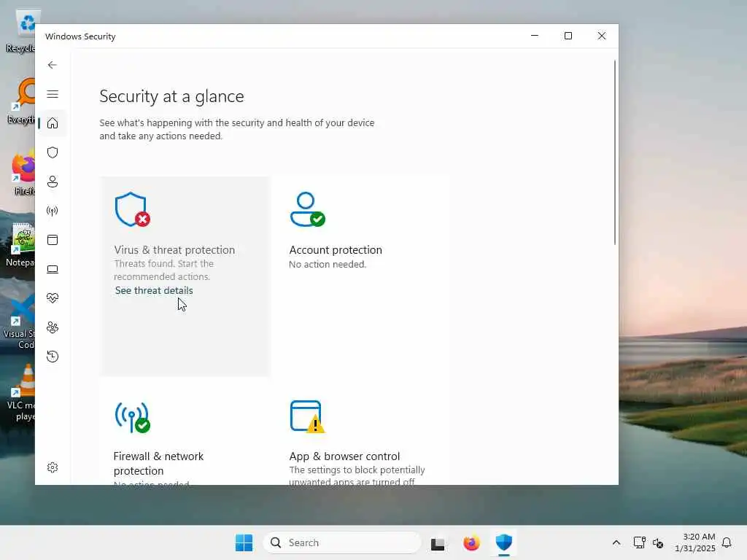Open Firewall & network protection heading

tap(158, 463)
